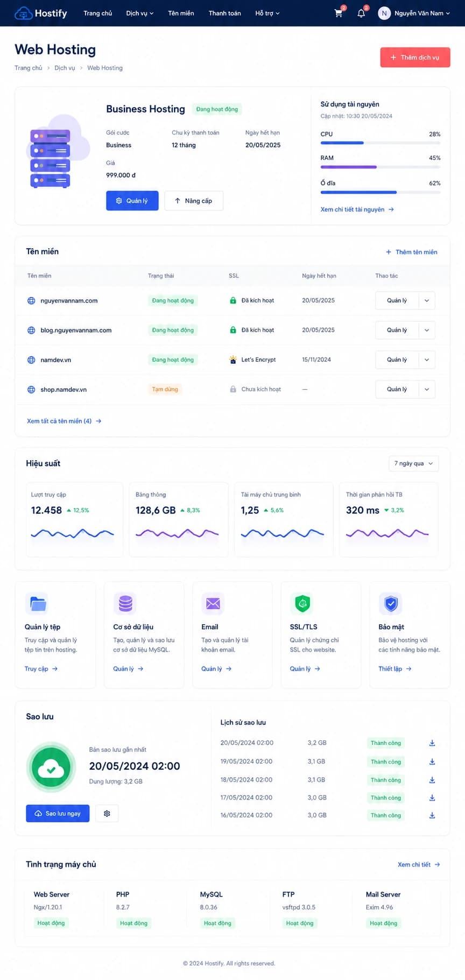The height and width of the screenshot is (980, 465).
Task: Click Quản lý button for shop.namdev.vn
Action: tap(397, 389)
